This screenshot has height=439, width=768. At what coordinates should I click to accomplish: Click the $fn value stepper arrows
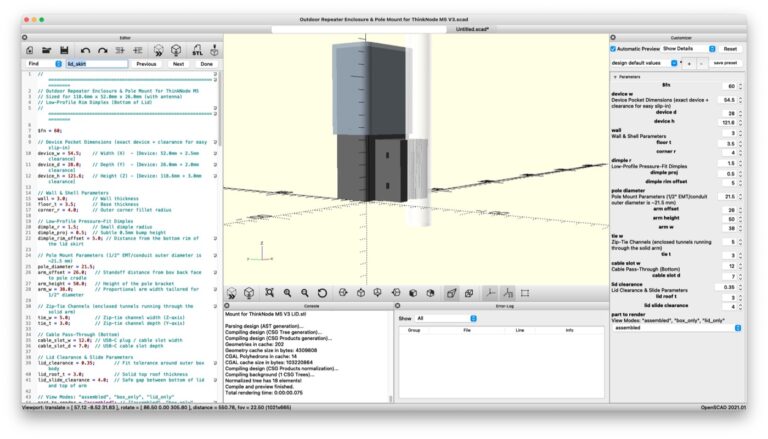pyautogui.click(x=740, y=86)
